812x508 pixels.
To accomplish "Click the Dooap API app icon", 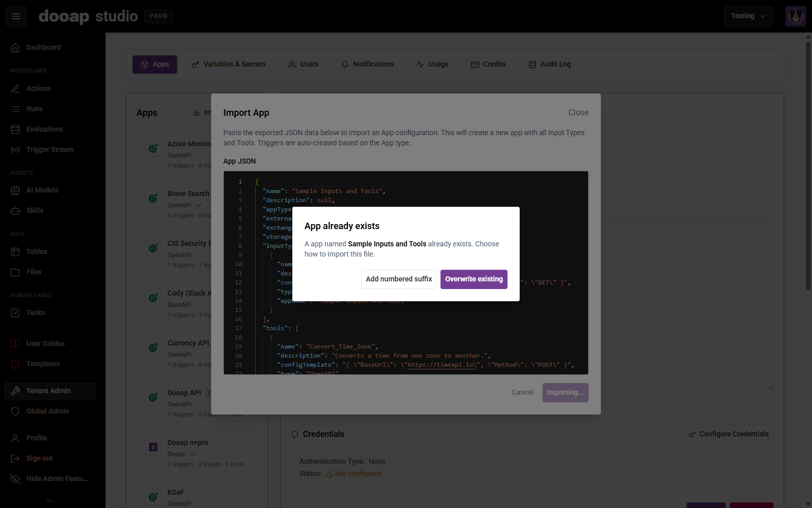I will [x=153, y=397].
